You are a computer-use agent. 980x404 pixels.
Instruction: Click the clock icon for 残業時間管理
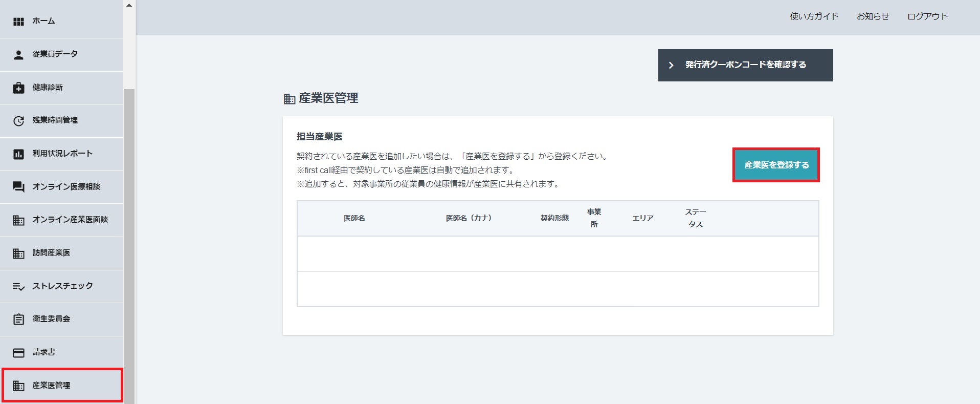(18, 121)
